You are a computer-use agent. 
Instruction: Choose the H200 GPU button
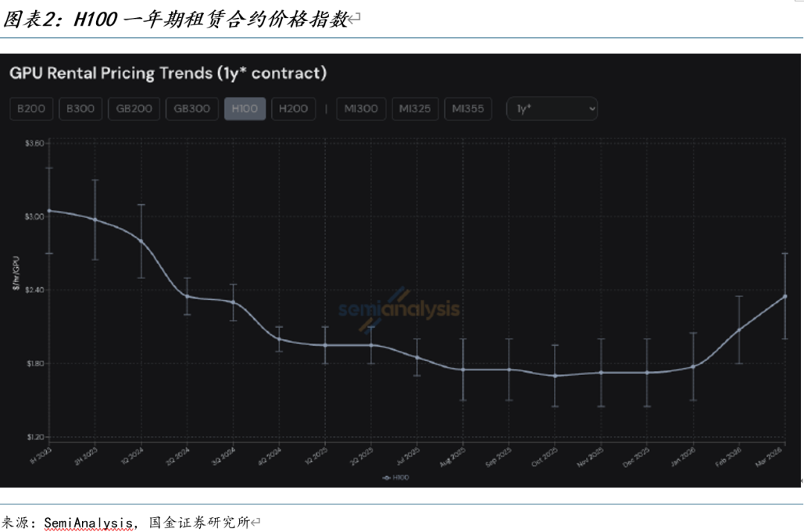(293, 109)
